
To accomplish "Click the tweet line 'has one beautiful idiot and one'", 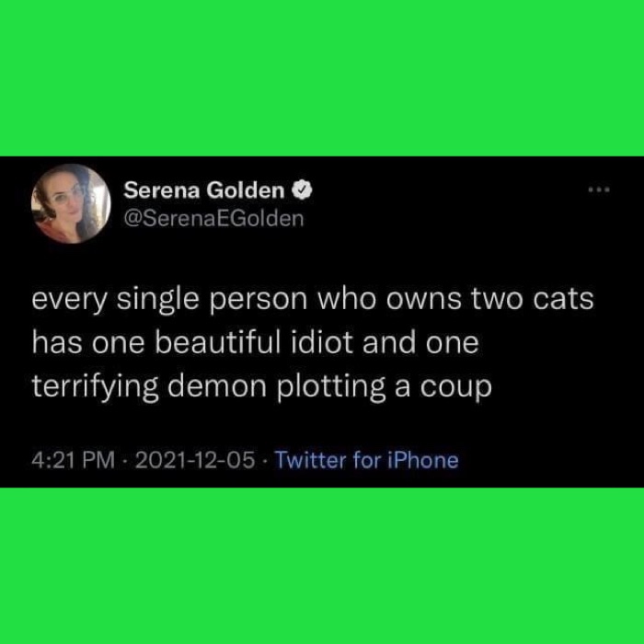I will (x=256, y=343).
